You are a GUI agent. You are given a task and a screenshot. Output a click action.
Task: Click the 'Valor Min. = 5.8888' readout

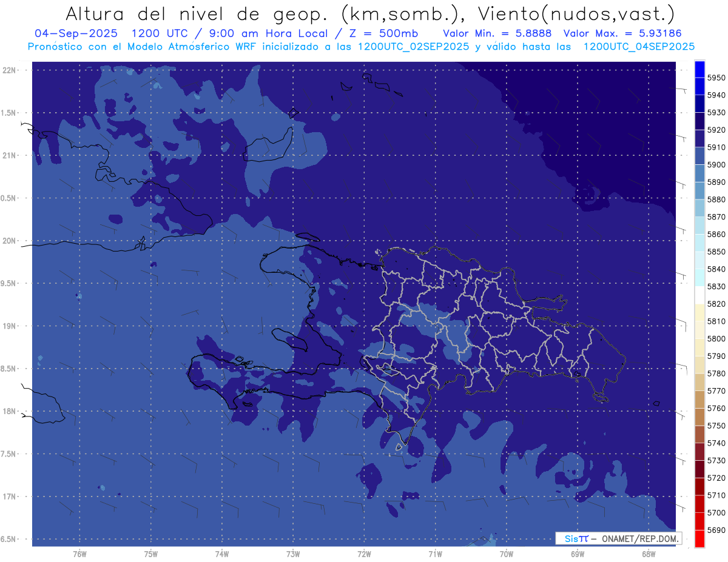[497, 33]
